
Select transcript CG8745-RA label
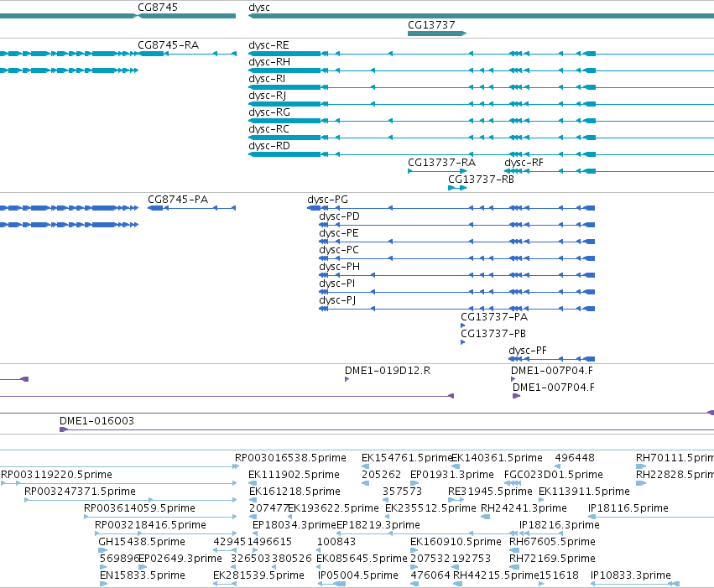(168, 45)
